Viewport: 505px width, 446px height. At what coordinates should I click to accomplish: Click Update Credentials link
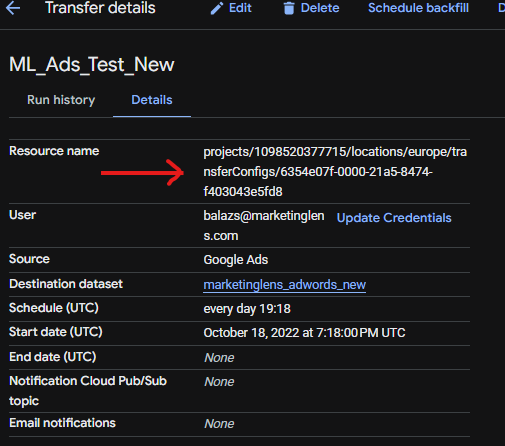point(394,218)
